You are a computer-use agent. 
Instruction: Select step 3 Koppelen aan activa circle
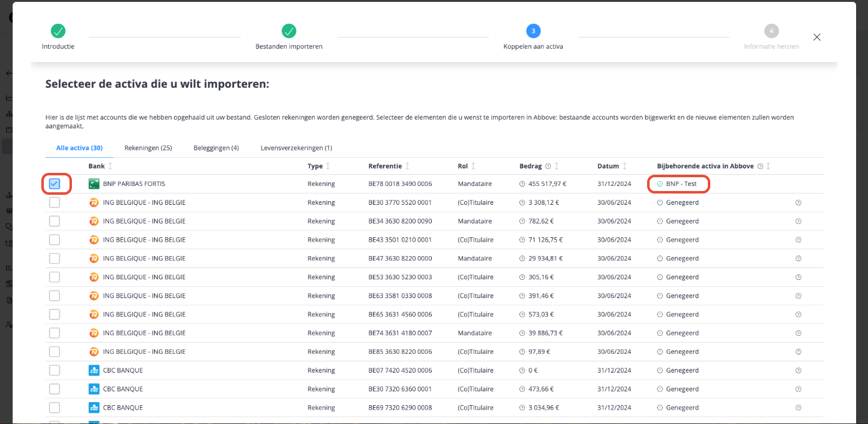tap(533, 31)
